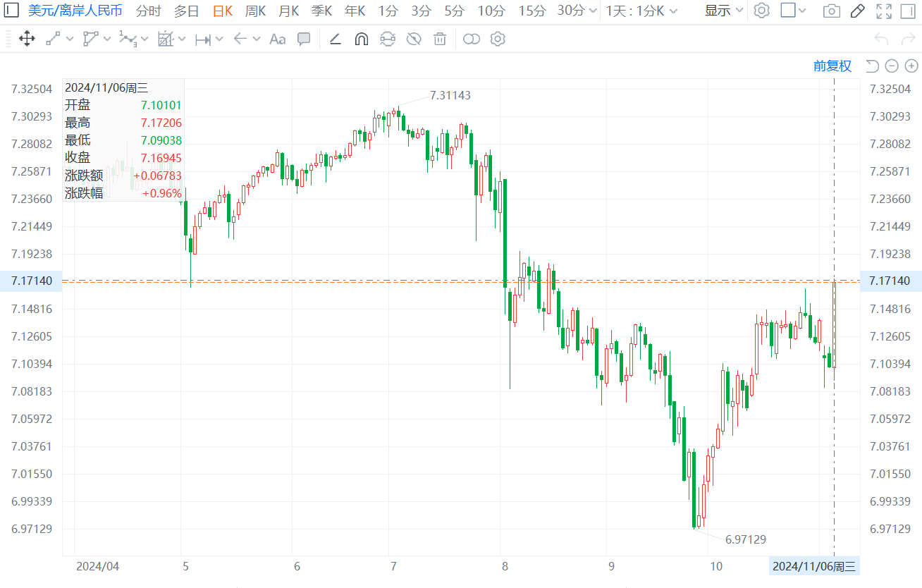922x588 pixels.
Task: Click the 7.17140 price marker on left axis
Action: point(31,281)
